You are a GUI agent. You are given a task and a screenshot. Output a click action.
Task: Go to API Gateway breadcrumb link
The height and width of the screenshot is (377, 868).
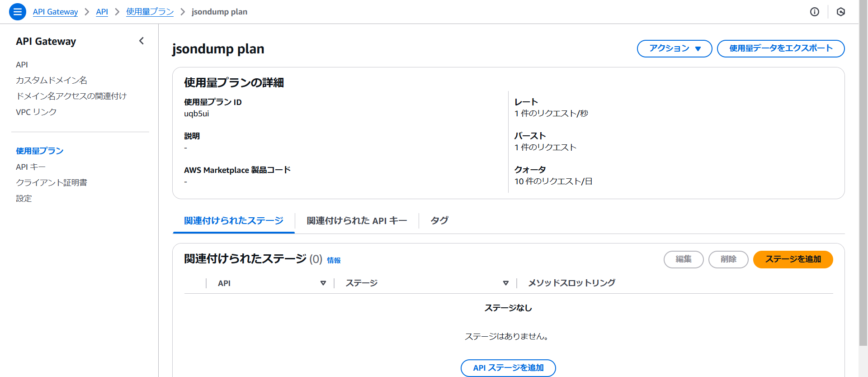(x=55, y=12)
